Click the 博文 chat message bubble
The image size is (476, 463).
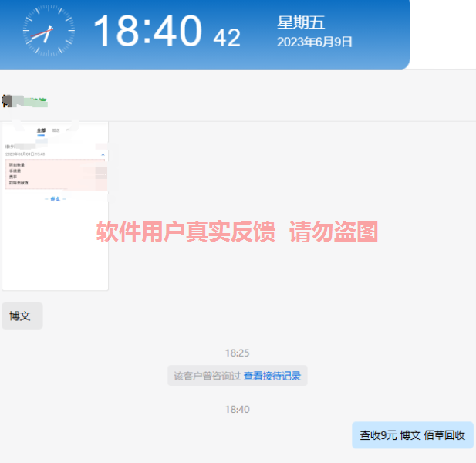pyautogui.click(x=22, y=316)
